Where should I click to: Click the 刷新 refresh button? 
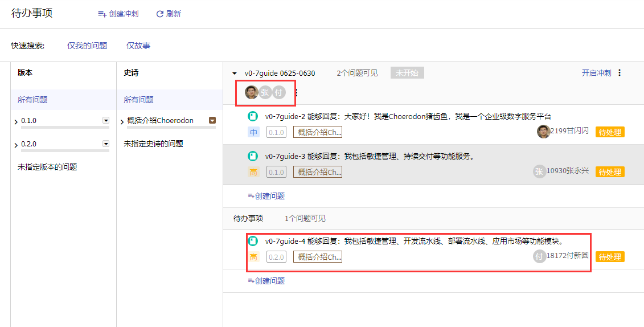coord(169,14)
